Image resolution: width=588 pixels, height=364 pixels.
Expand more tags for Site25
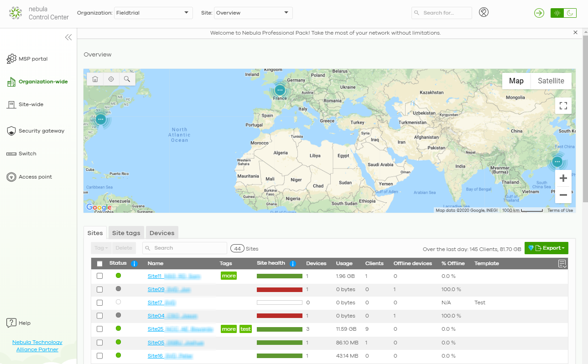pos(229,329)
